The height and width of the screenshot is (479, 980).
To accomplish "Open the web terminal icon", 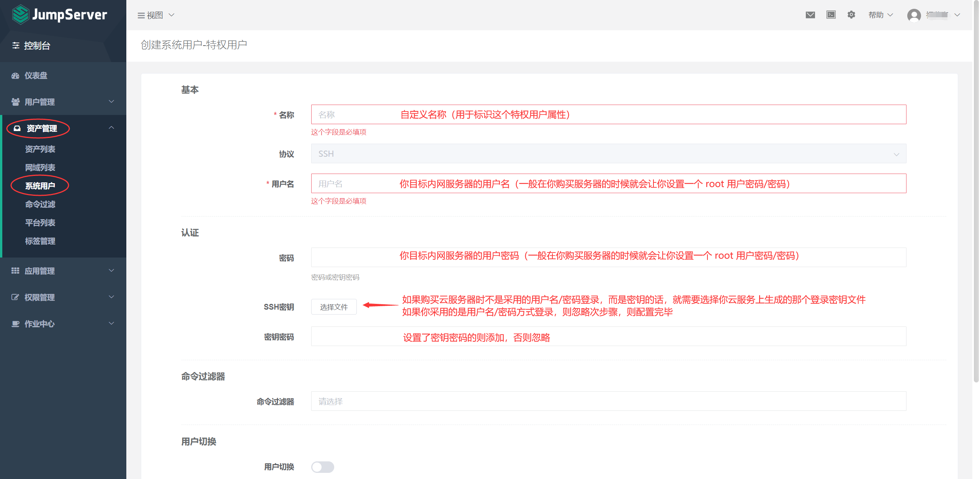I will (831, 15).
